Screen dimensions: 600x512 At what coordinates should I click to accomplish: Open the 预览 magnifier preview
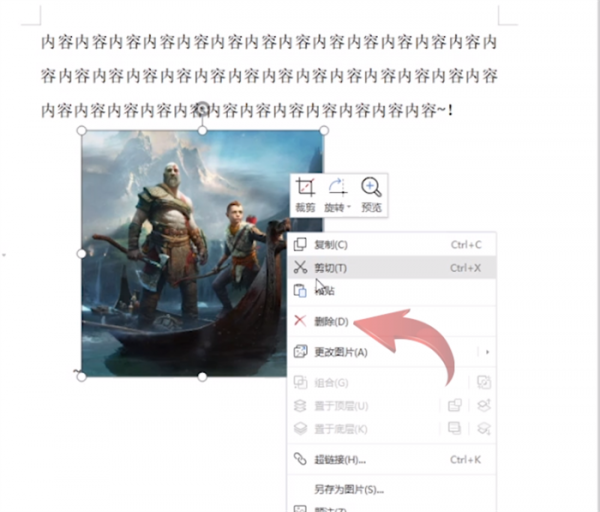[371, 195]
